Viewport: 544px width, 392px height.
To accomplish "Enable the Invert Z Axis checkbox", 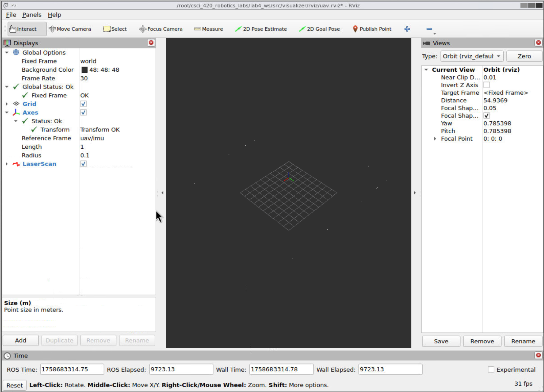I will 486,85.
